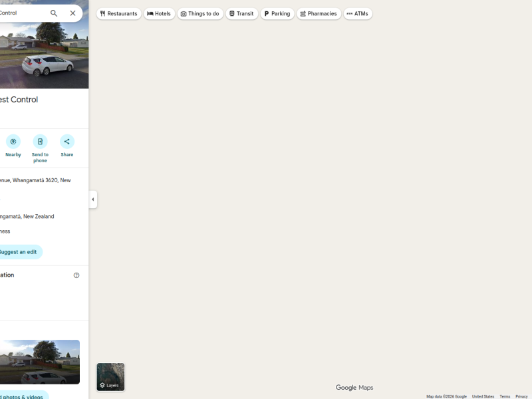The width and height of the screenshot is (532, 399).
Task: Show Transit locations chip
Action: pos(241,13)
